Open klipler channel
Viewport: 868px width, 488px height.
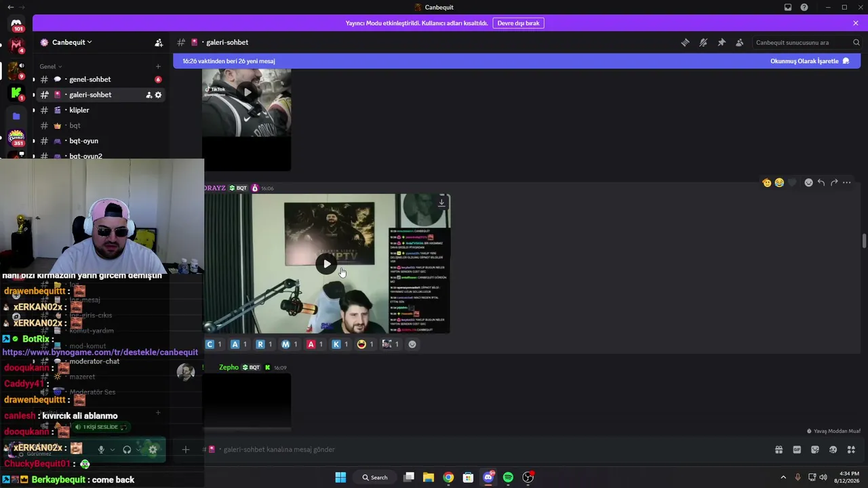99,110
